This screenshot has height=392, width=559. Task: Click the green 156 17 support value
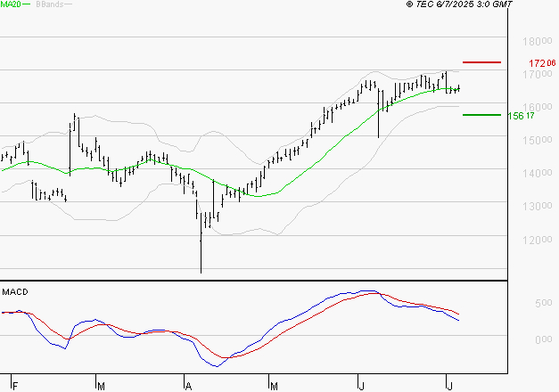pyautogui.click(x=521, y=116)
